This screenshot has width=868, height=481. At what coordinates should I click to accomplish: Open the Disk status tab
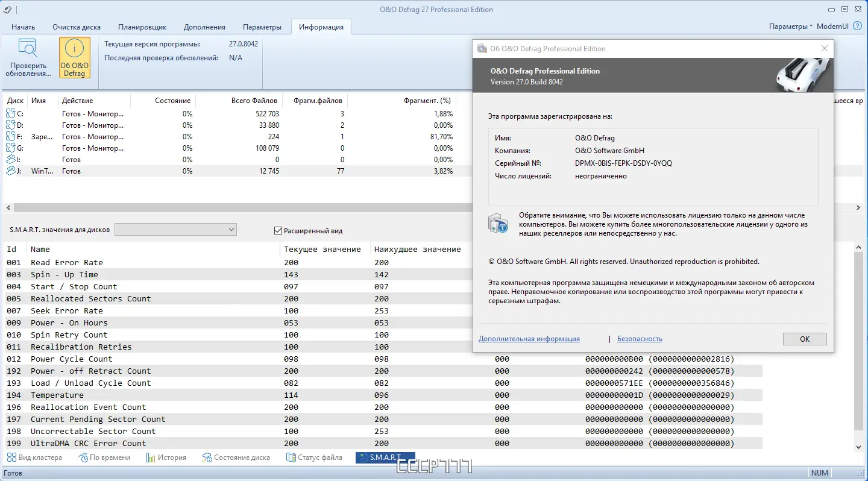click(236, 457)
